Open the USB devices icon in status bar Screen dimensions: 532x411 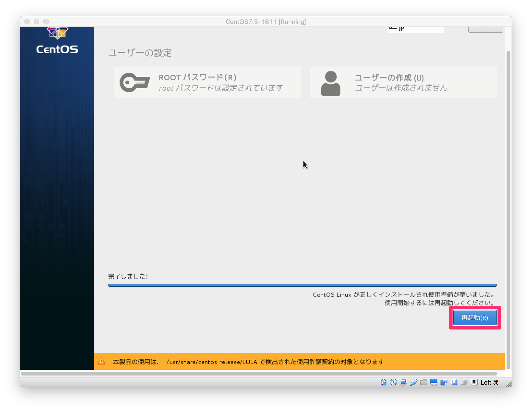coord(414,382)
